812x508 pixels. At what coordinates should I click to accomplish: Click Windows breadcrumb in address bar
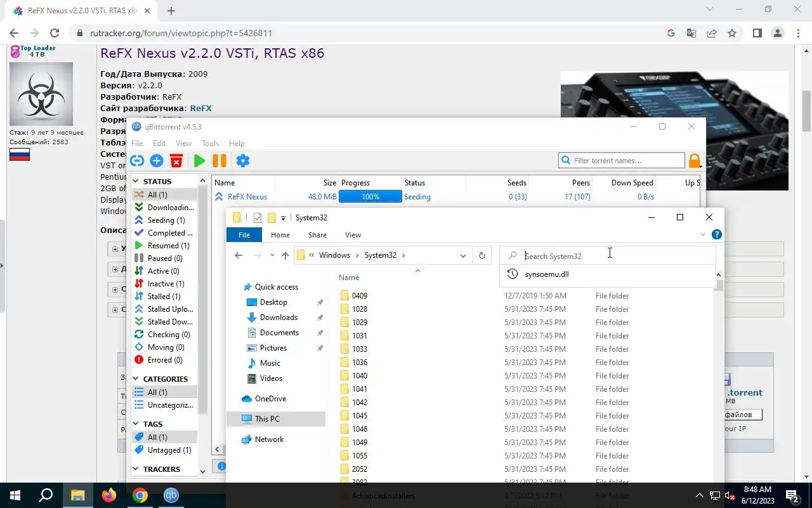(x=334, y=255)
